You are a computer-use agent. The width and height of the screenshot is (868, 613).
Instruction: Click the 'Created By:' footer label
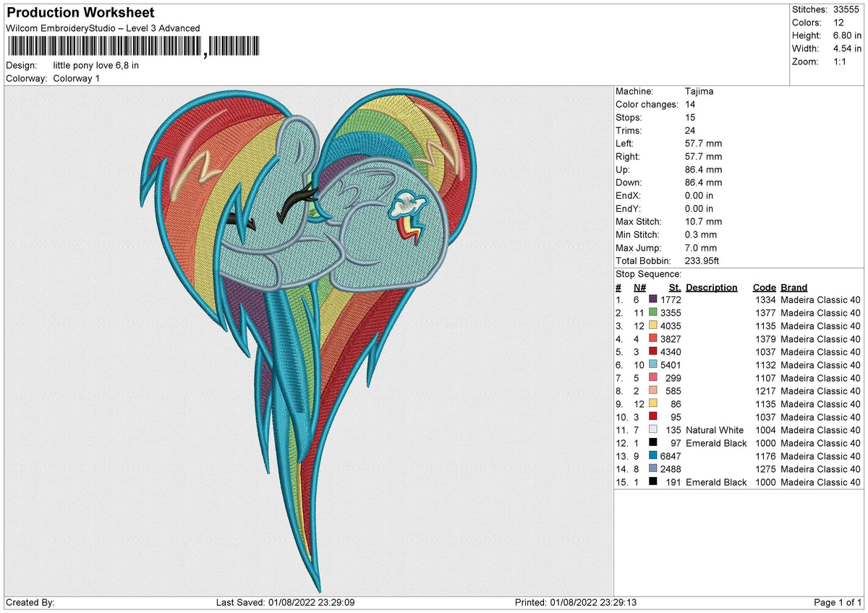30,602
